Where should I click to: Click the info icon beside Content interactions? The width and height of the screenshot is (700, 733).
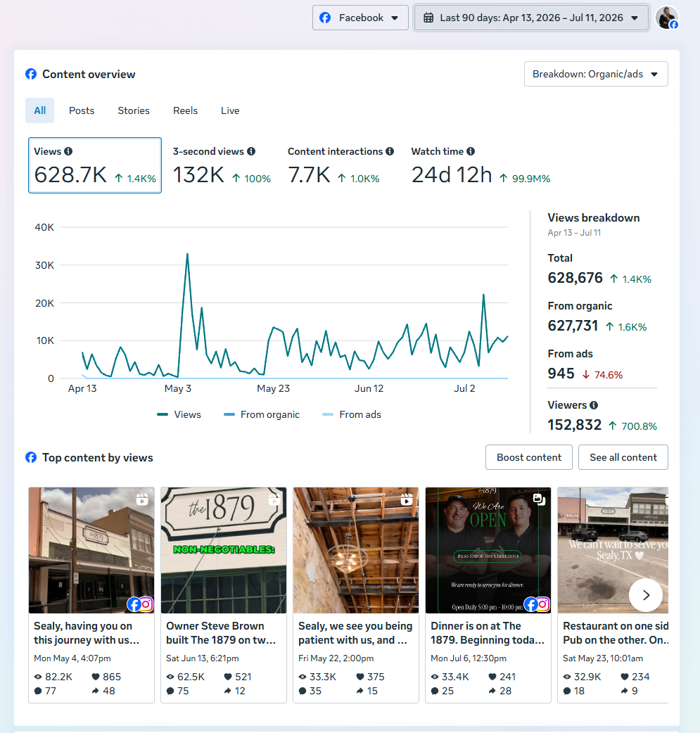(390, 151)
